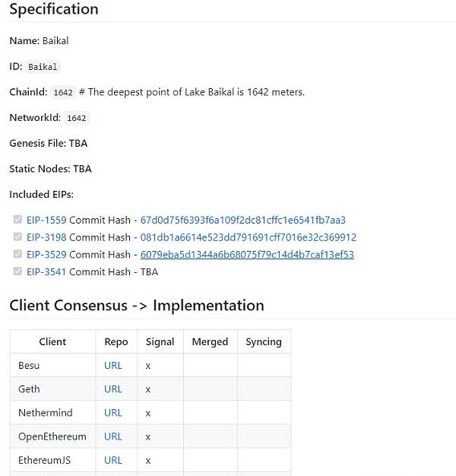
Task: Open the EIP-1559 link
Action: [46, 220]
